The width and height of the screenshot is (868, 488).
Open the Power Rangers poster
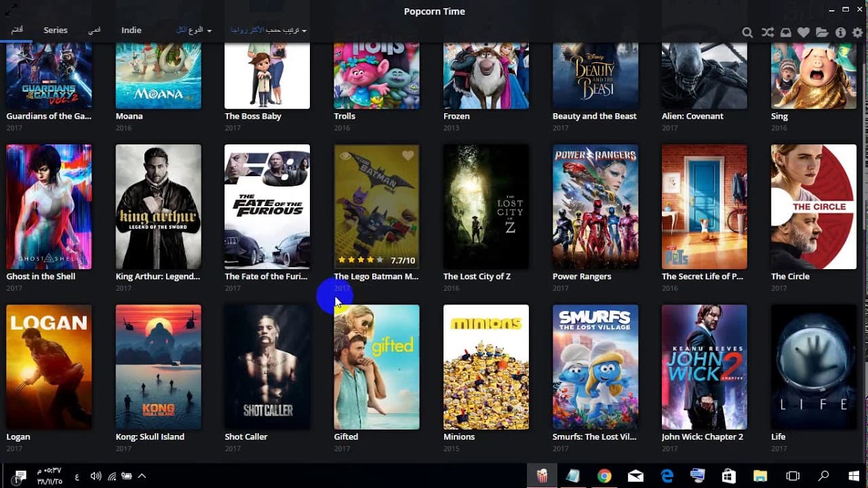[x=595, y=207]
